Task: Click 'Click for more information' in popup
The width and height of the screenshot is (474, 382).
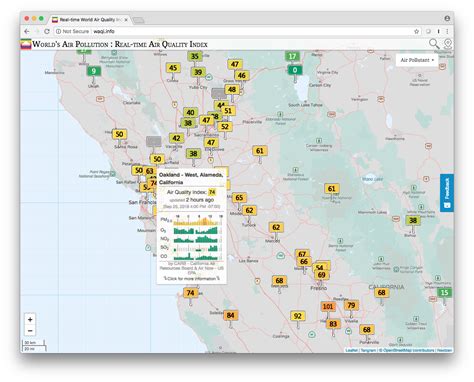Action: point(191,278)
